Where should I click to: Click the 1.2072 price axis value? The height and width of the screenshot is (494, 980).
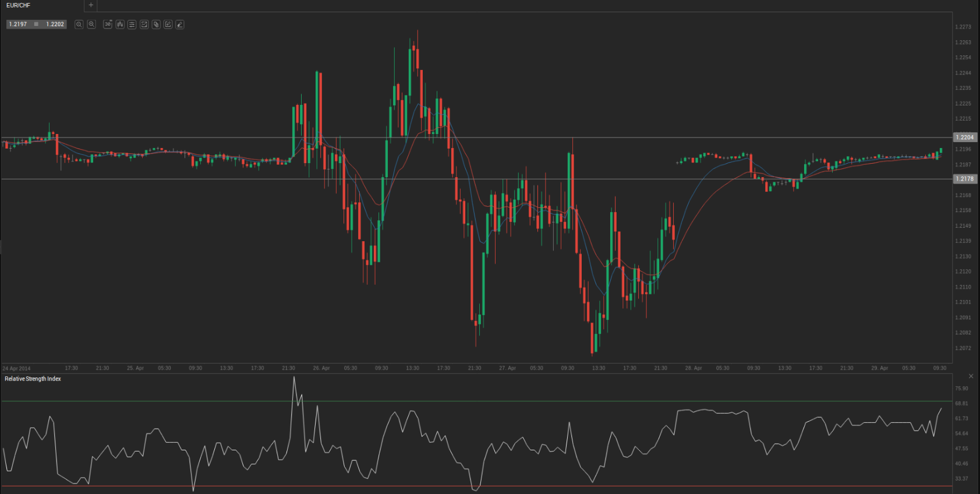(963, 348)
